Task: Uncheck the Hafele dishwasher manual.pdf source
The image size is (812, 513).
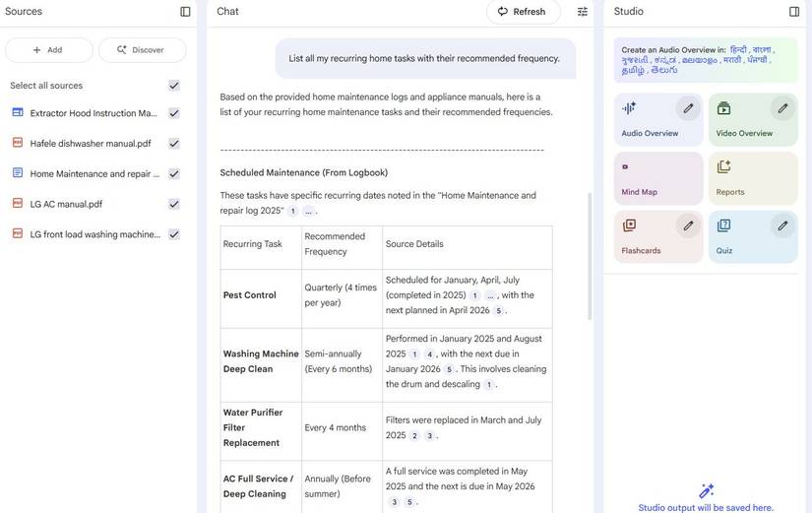Action: click(174, 144)
